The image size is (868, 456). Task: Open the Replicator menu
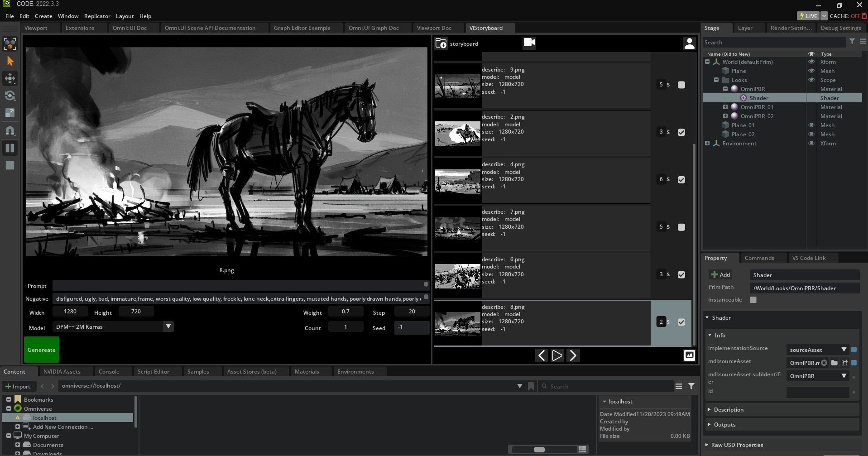(x=97, y=16)
